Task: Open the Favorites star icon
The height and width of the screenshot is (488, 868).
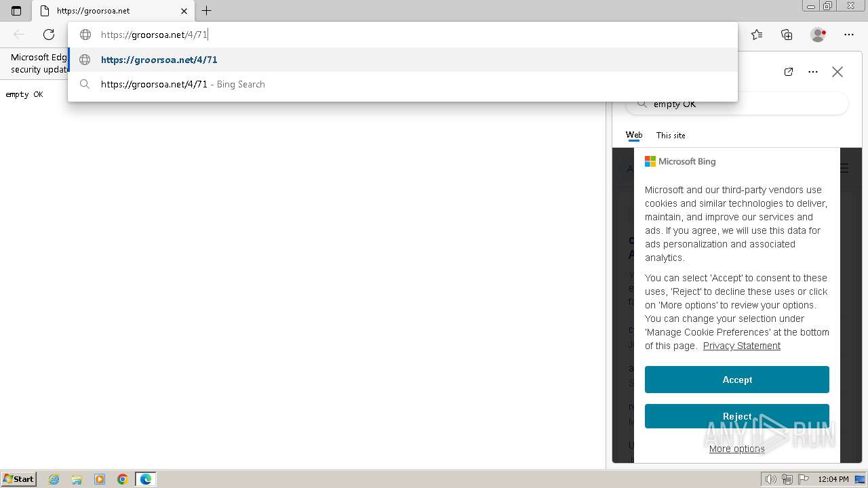Action: (x=757, y=35)
